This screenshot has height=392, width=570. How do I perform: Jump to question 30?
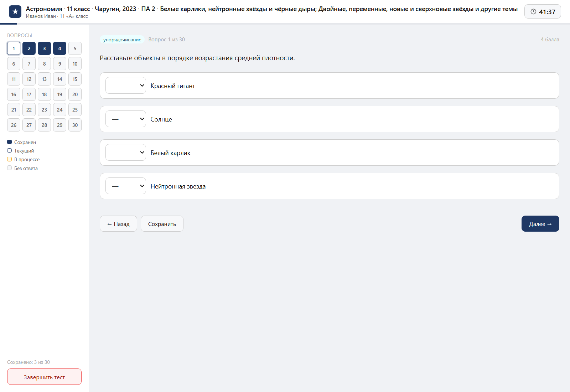(75, 125)
